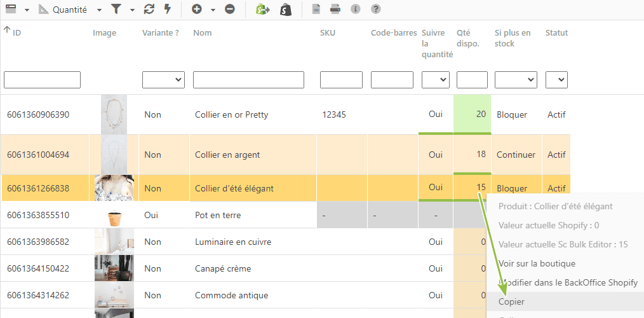644x318 pixels.
Task: Click the minus remove-product icon
Action: 230,10
